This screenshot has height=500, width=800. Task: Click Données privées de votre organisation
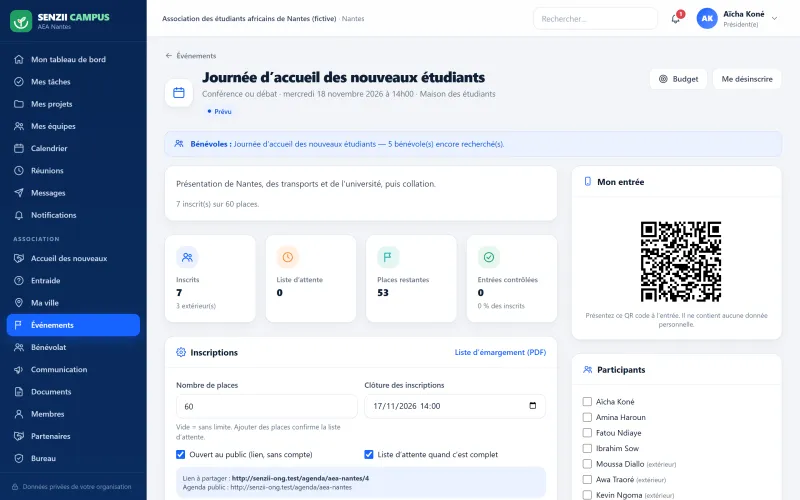(x=72, y=487)
